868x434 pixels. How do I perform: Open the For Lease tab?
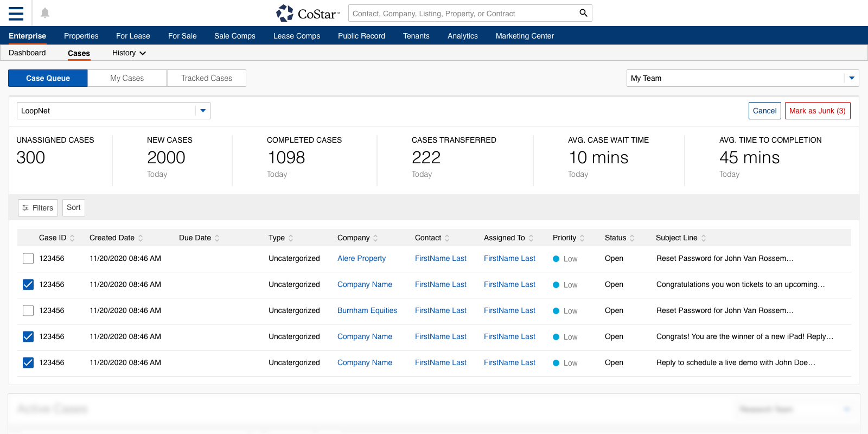pyautogui.click(x=133, y=36)
